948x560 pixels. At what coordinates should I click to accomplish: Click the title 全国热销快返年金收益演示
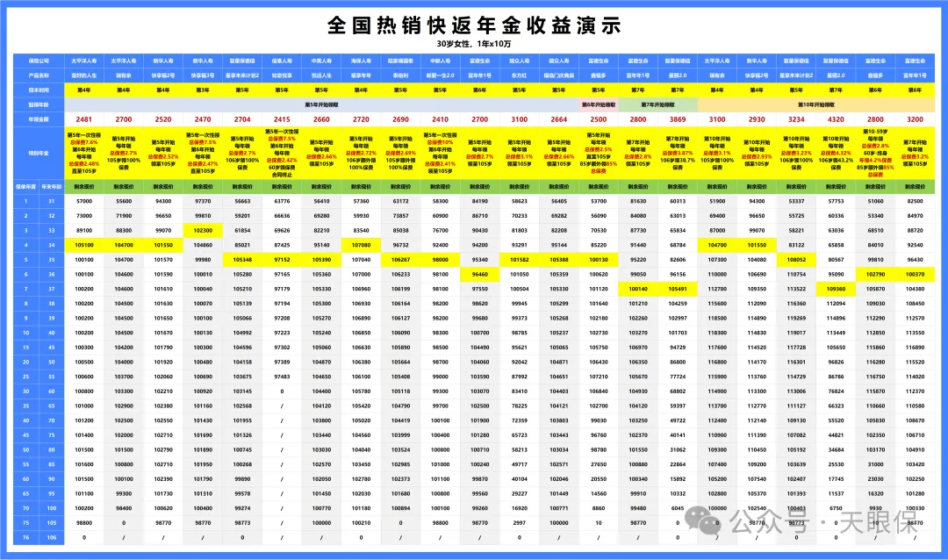474,26
